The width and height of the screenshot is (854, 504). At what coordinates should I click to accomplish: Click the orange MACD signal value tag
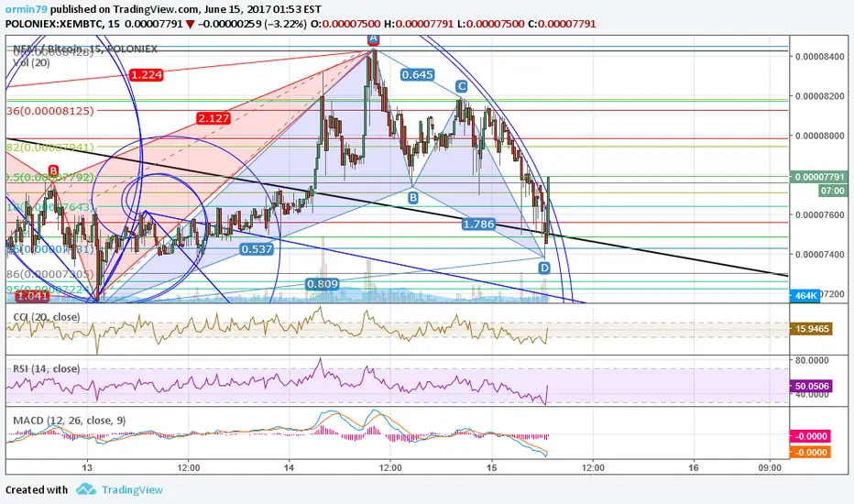(x=810, y=453)
